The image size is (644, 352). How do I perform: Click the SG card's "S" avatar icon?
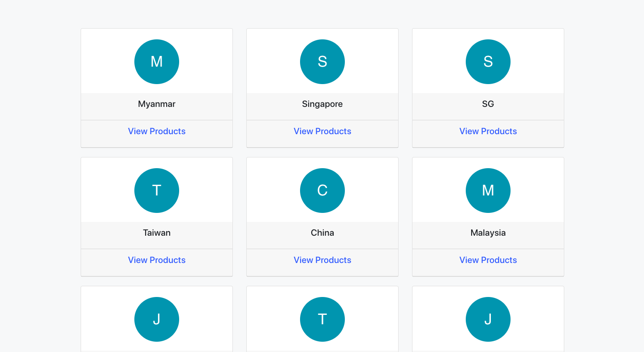coord(488,62)
